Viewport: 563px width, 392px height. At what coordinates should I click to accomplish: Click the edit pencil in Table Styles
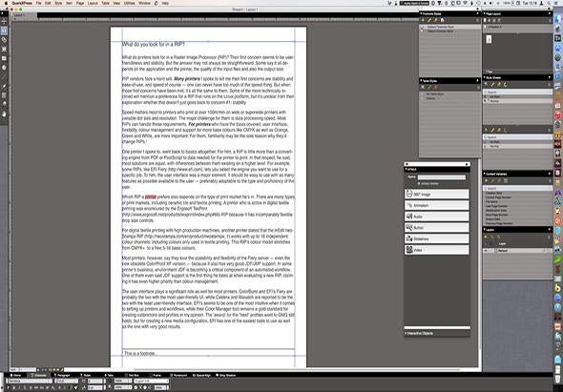(x=429, y=87)
